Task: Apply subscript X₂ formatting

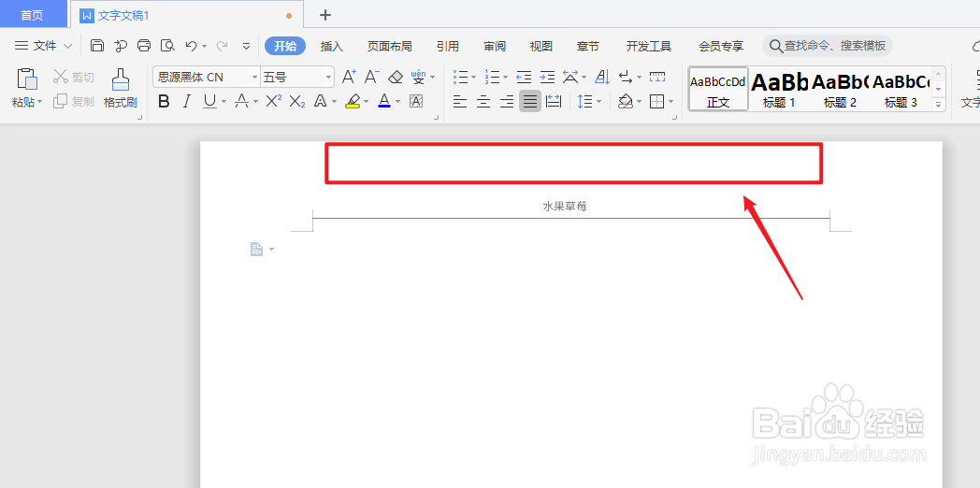Action: 297,101
